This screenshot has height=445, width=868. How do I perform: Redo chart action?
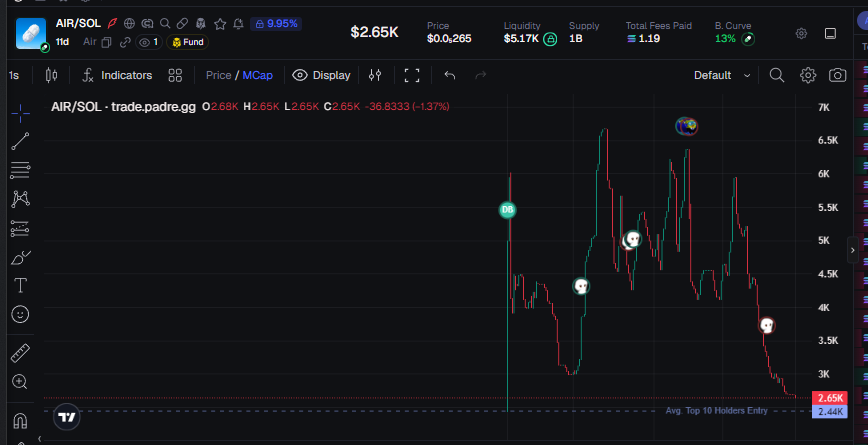(480, 75)
